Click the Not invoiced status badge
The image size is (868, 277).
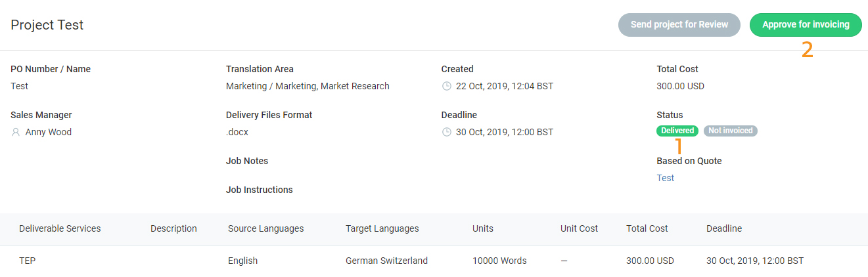pyautogui.click(x=730, y=131)
